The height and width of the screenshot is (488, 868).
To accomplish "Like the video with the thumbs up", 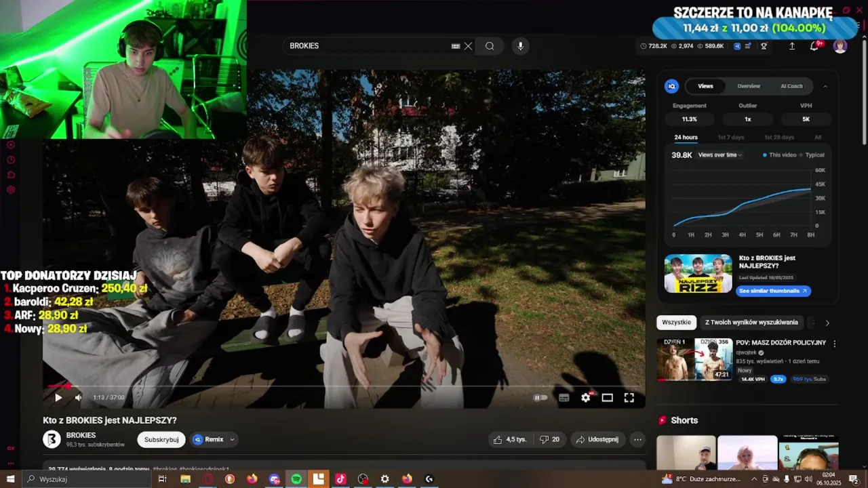I will [x=509, y=439].
